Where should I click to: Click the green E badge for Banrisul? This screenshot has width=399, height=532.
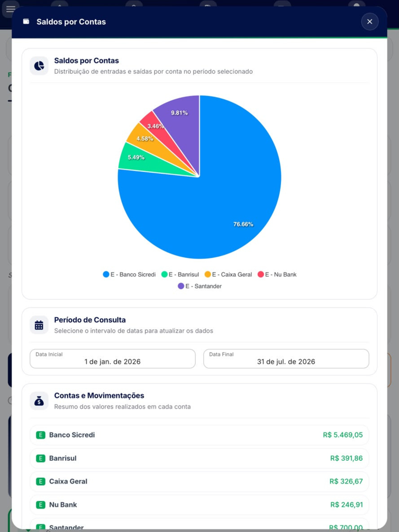pyautogui.click(x=41, y=458)
